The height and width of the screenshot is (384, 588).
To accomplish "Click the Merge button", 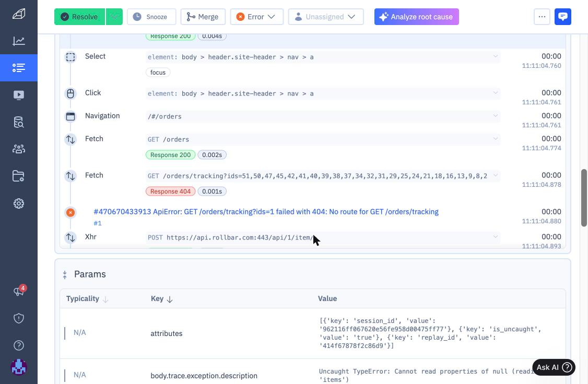I will [203, 17].
